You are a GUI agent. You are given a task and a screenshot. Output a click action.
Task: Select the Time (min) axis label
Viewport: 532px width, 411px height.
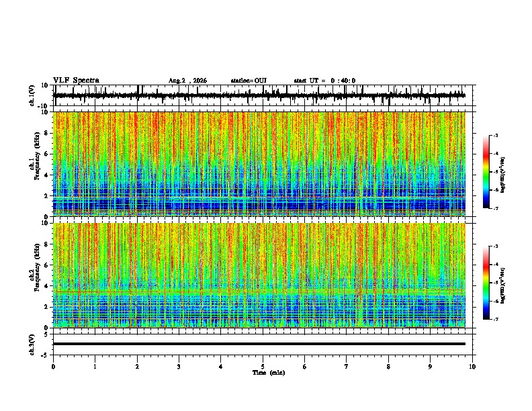click(x=269, y=373)
